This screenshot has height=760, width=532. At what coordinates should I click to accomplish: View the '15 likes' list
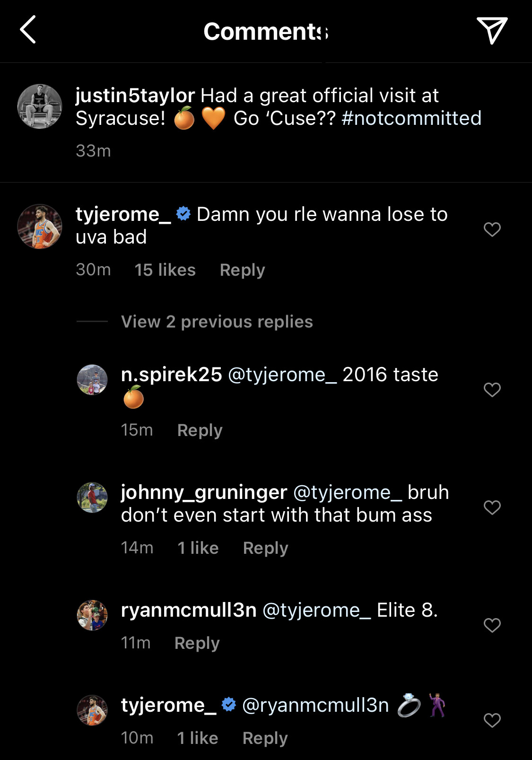click(x=165, y=270)
